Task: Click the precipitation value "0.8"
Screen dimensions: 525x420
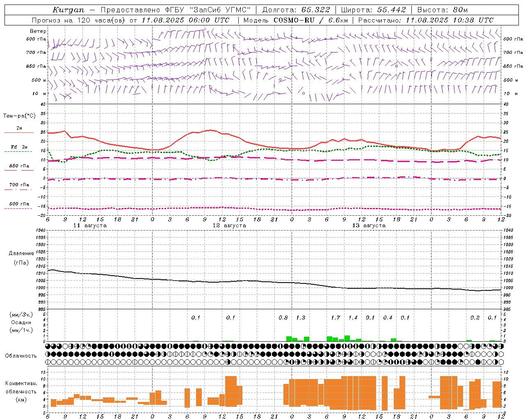Action: pos(283,318)
